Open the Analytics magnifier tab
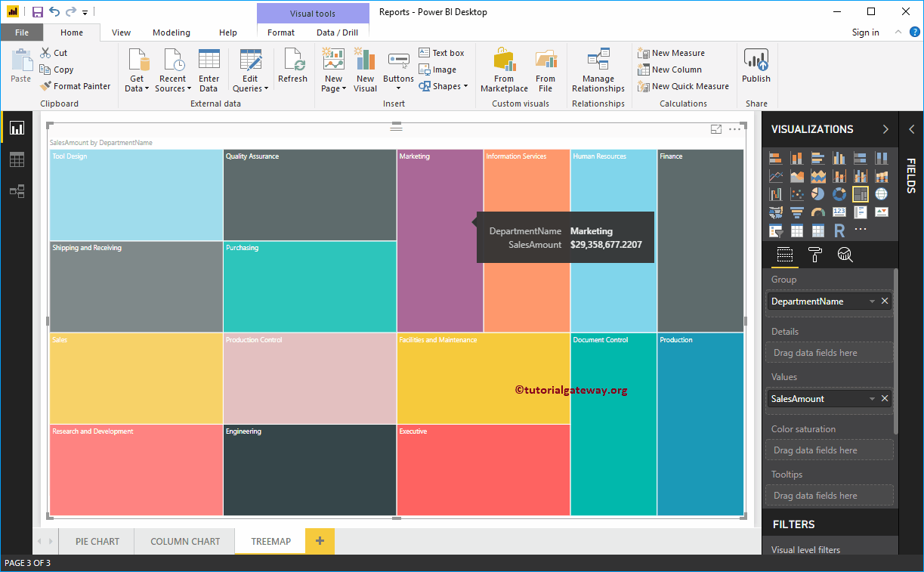Viewport: 924px width, 572px height. tap(845, 255)
